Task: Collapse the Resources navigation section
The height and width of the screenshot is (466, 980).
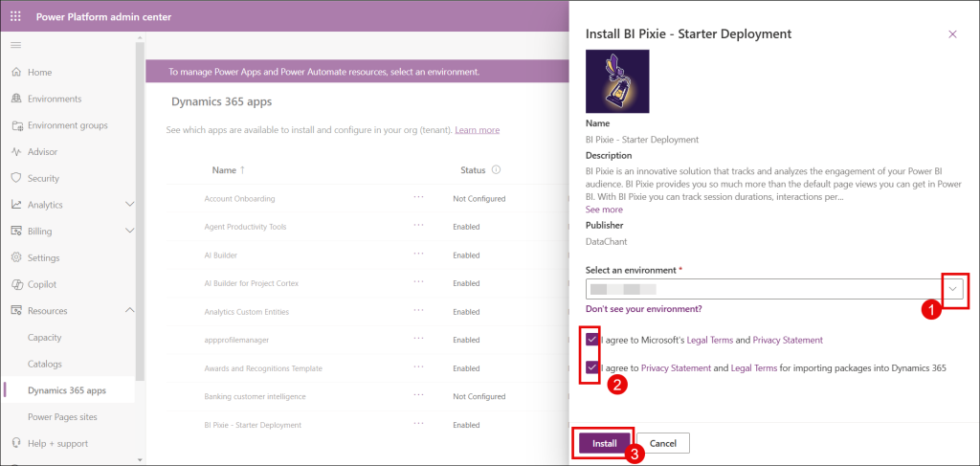Action: click(130, 310)
